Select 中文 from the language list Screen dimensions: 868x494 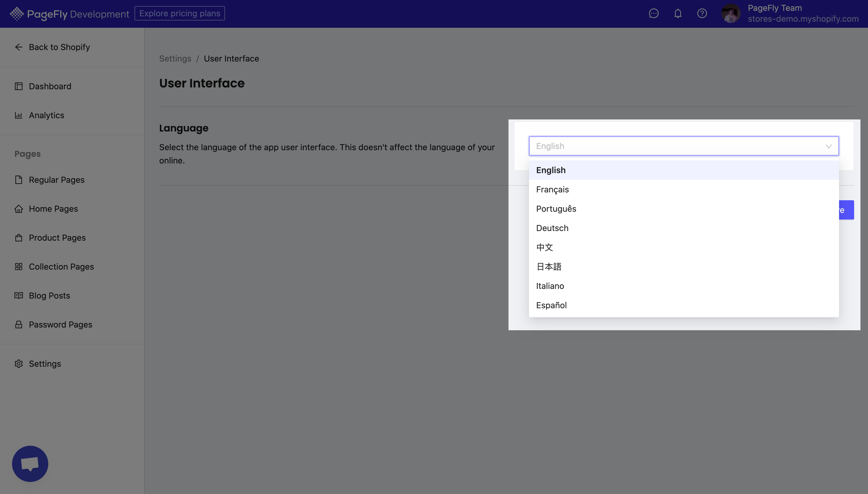click(684, 248)
